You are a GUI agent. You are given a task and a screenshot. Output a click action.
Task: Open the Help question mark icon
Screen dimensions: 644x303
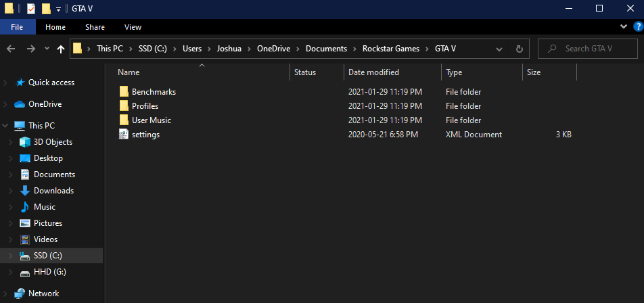(637, 27)
